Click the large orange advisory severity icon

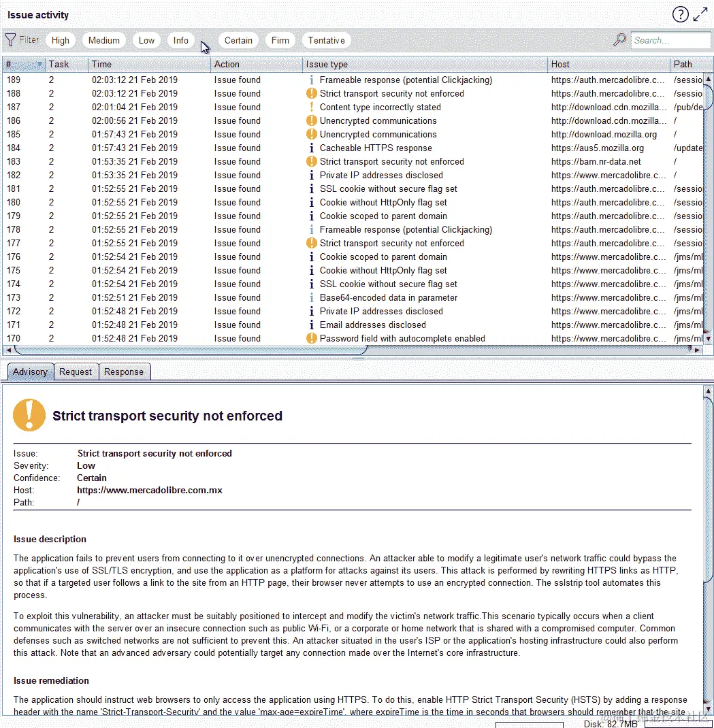[29, 415]
